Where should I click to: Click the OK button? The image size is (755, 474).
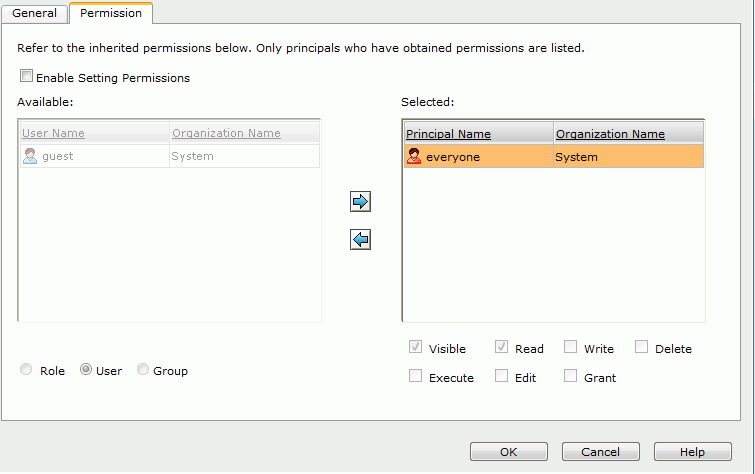tap(508, 452)
